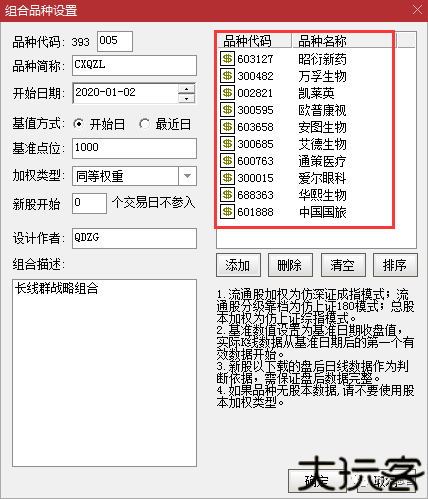
Task: Click the stock icon beside 603127
Action: pyautogui.click(x=227, y=59)
